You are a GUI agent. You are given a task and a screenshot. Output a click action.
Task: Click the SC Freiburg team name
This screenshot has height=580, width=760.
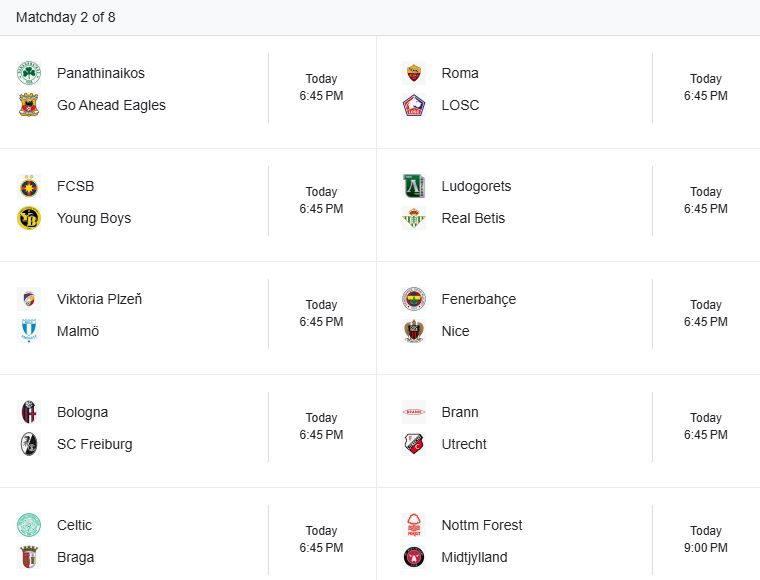click(94, 444)
